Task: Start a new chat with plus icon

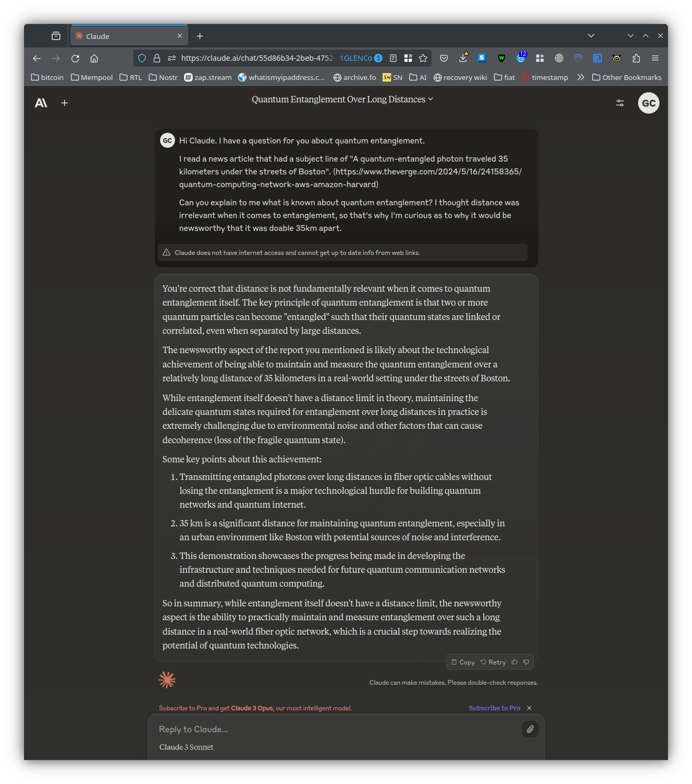Action: coord(65,103)
